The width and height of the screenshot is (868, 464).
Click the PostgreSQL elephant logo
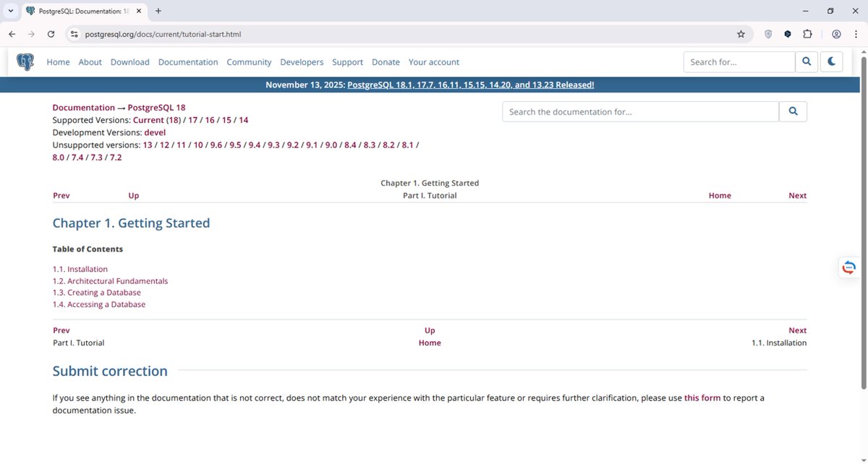click(x=25, y=62)
